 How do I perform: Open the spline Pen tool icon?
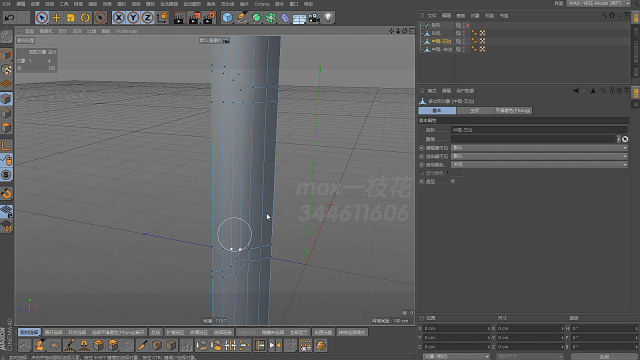point(242,18)
